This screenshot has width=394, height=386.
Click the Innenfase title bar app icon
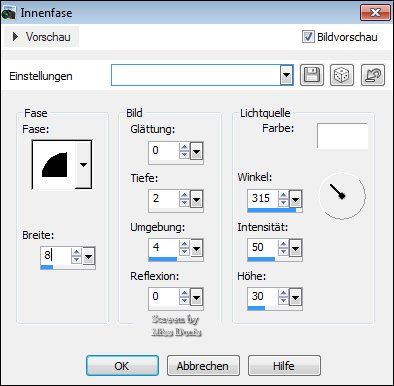(8, 13)
